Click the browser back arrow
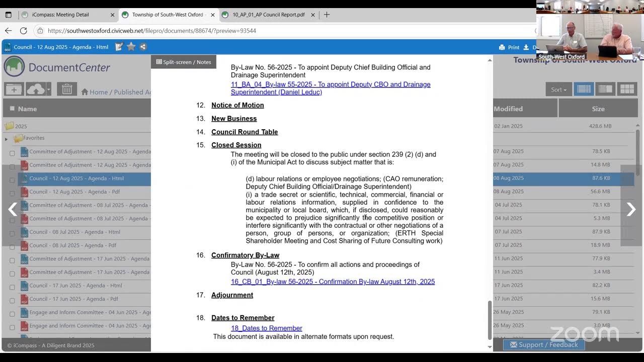The image size is (644, 362). click(9, 31)
